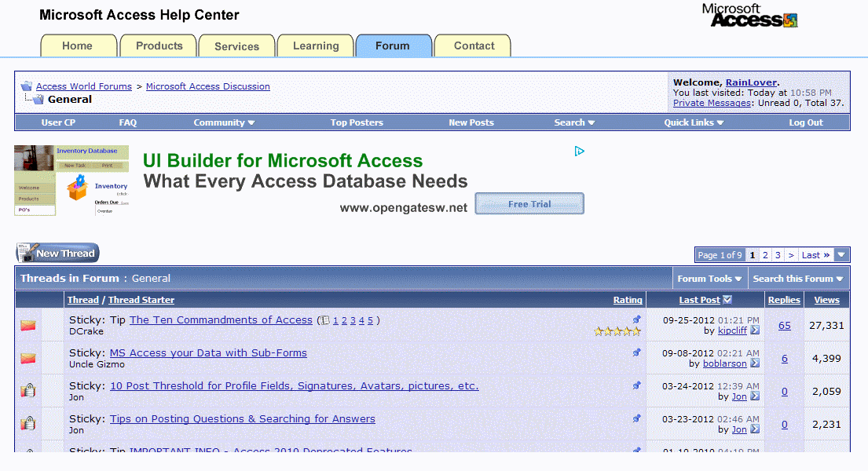Image resolution: width=868 pixels, height=471 pixels.
Task: Click the AdChoices icon on the ad
Action: (579, 151)
